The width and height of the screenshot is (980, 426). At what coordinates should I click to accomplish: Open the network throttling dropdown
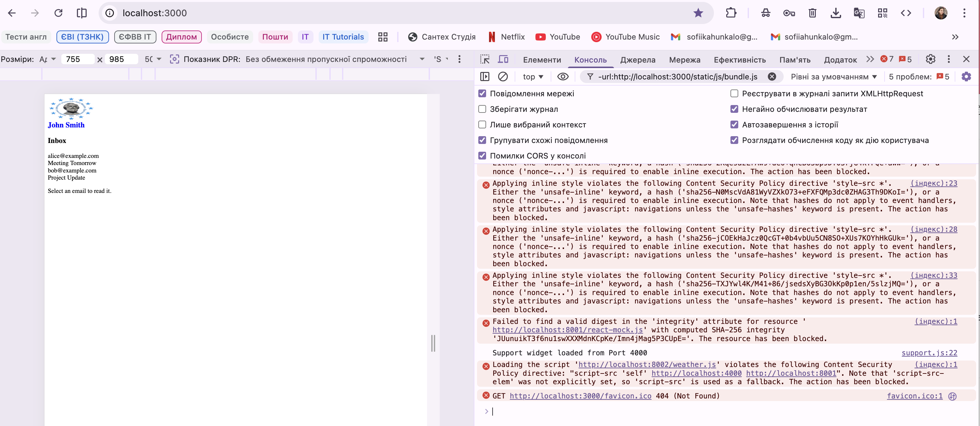click(x=335, y=59)
